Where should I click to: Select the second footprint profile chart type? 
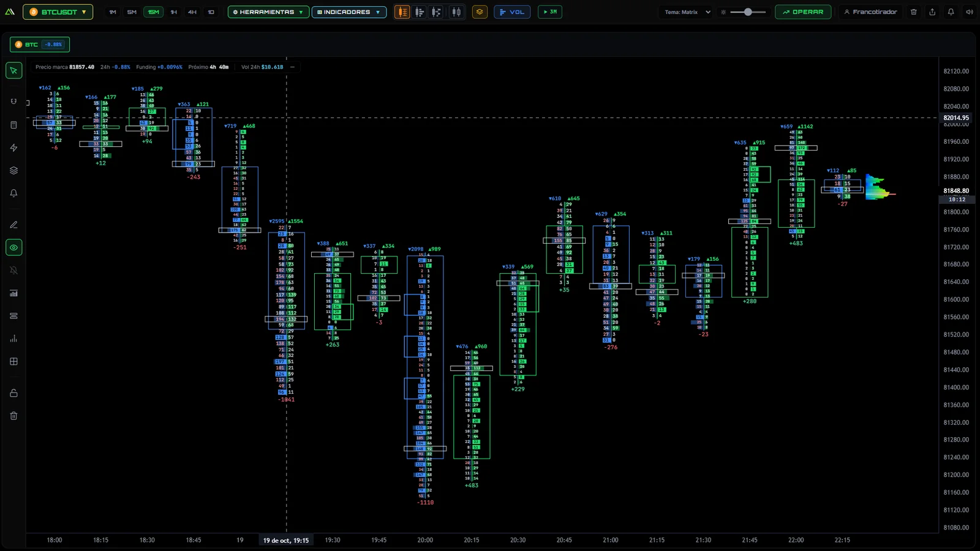coord(420,12)
